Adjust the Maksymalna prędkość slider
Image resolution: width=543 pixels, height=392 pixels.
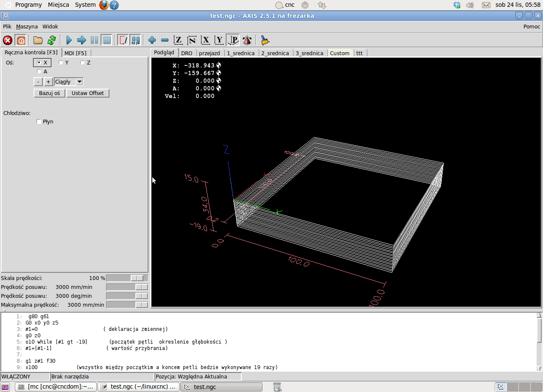tap(127, 305)
